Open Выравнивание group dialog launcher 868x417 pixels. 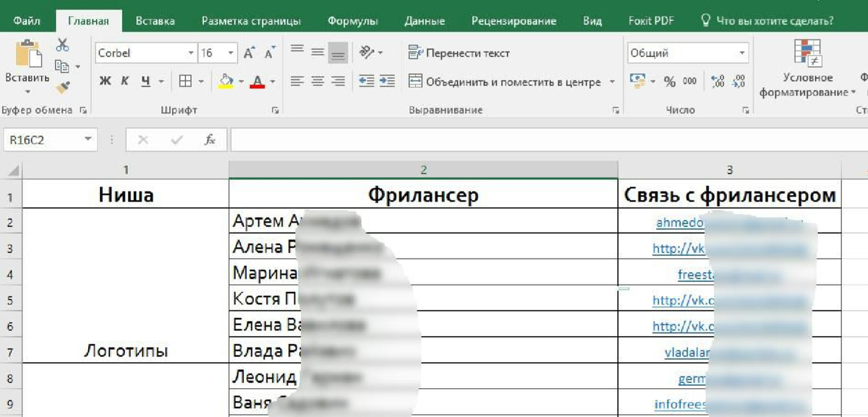(616, 111)
